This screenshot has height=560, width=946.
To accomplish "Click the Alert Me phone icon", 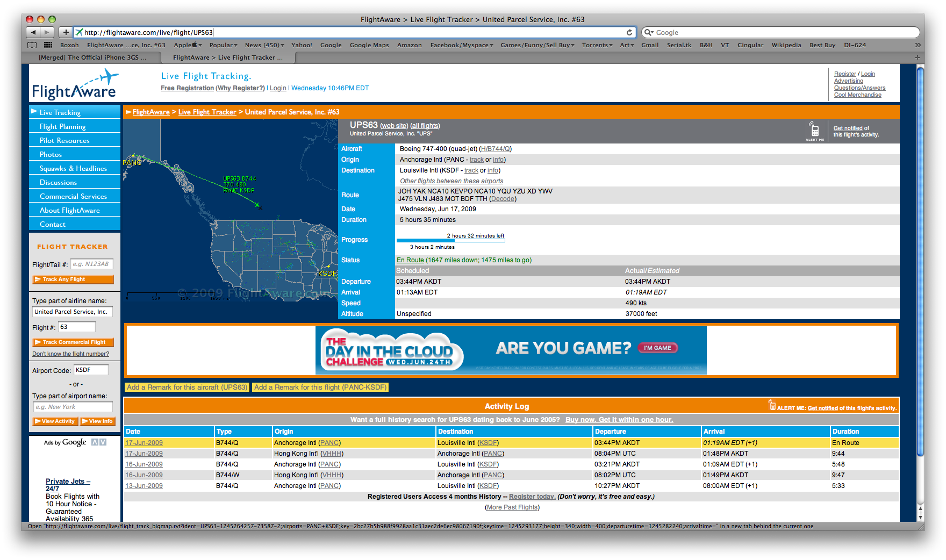I will pyautogui.click(x=815, y=131).
